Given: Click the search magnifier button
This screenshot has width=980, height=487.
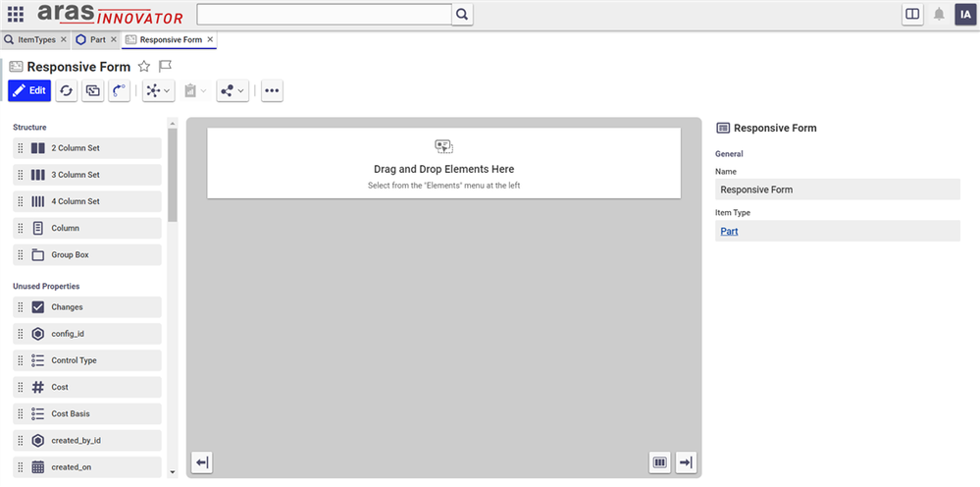Looking at the screenshot, I should tap(463, 14).
